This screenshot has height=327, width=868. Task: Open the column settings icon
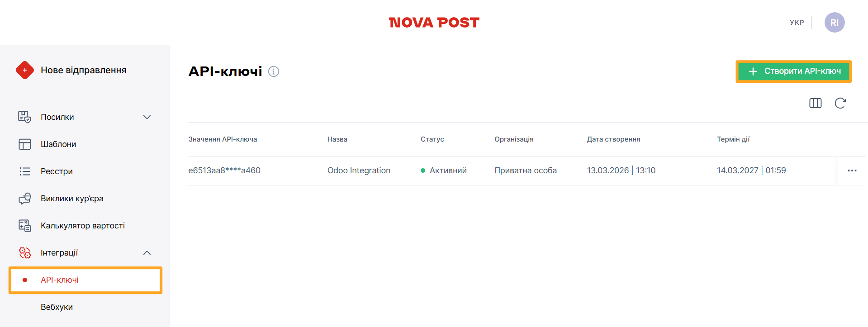pyautogui.click(x=815, y=103)
